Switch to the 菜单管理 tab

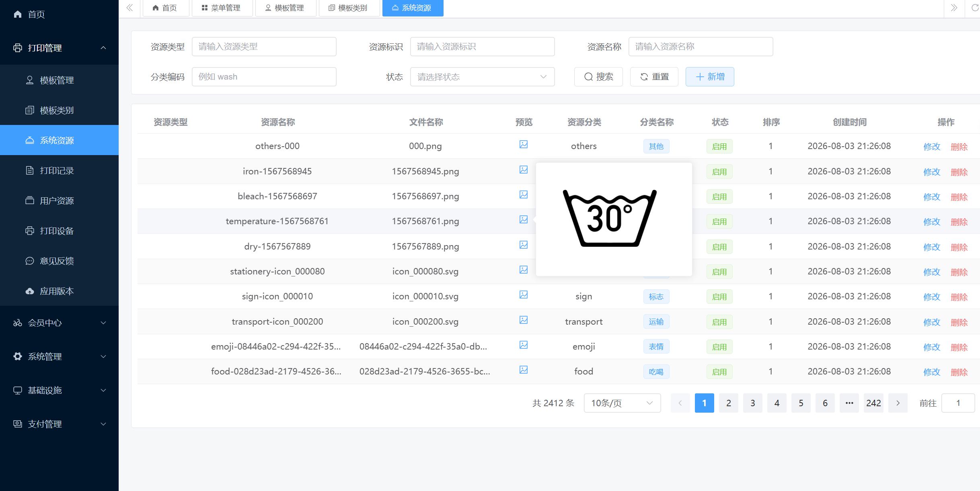tap(222, 8)
